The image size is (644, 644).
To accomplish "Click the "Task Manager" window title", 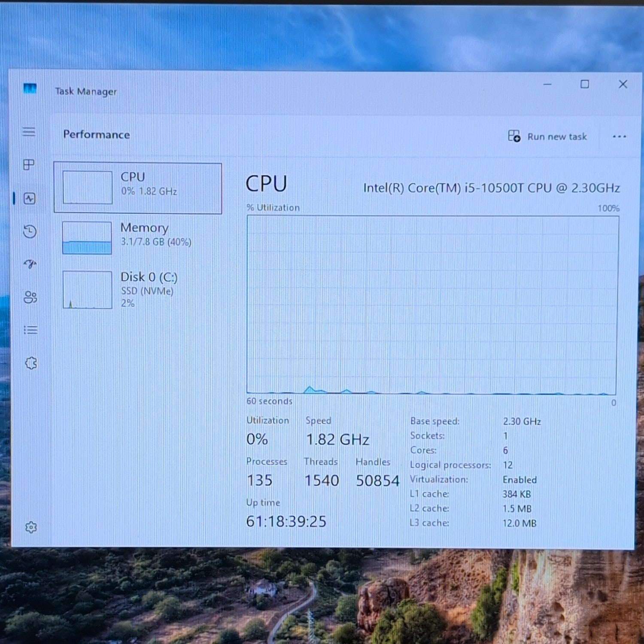I will pyautogui.click(x=86, y=91).
